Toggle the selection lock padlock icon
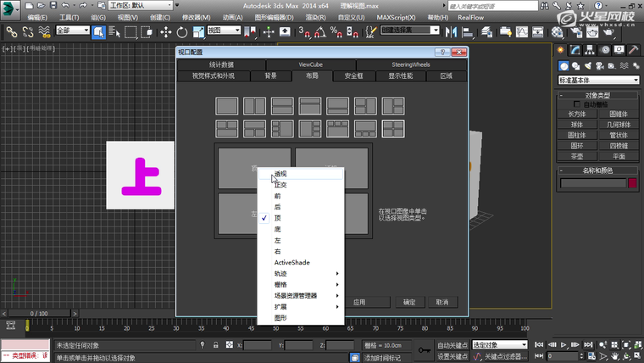 point(215,345)
